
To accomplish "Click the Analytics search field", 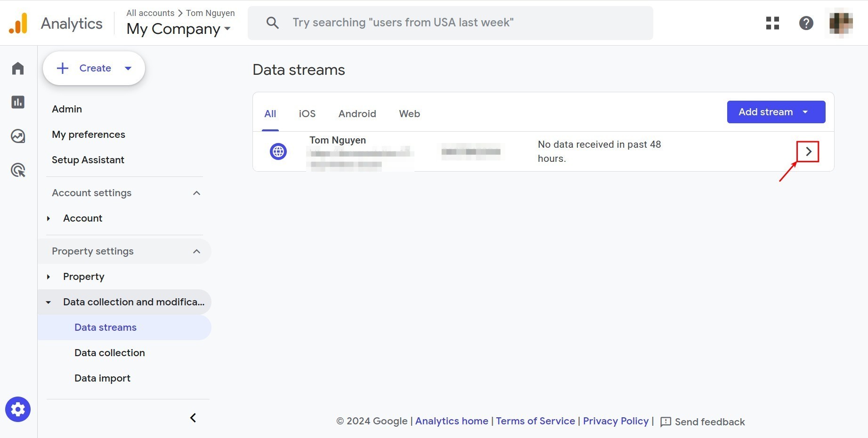I will click(450, 23).
